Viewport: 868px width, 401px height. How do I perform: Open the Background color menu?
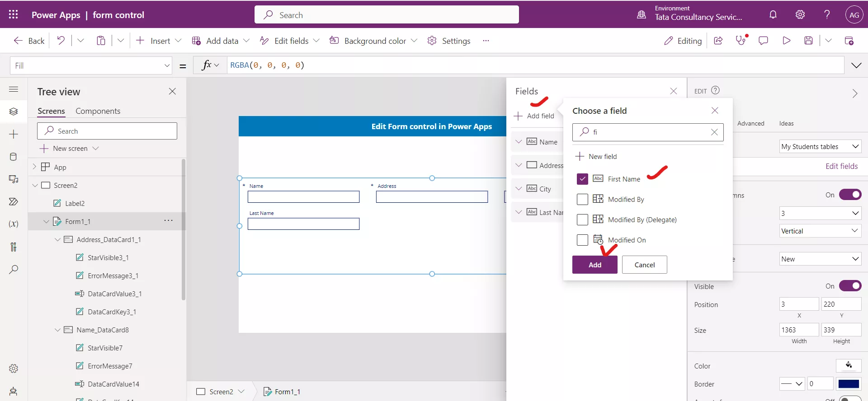tap(373, 41)
